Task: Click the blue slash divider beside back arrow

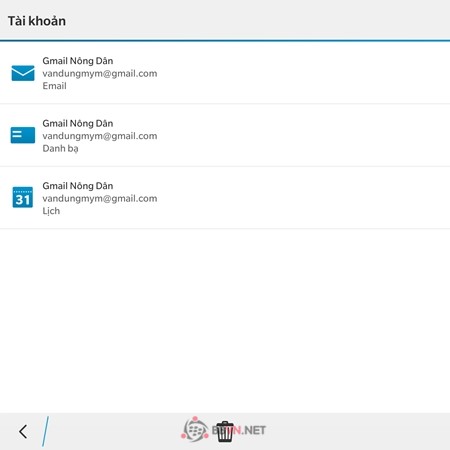Action: click(45, 431)
